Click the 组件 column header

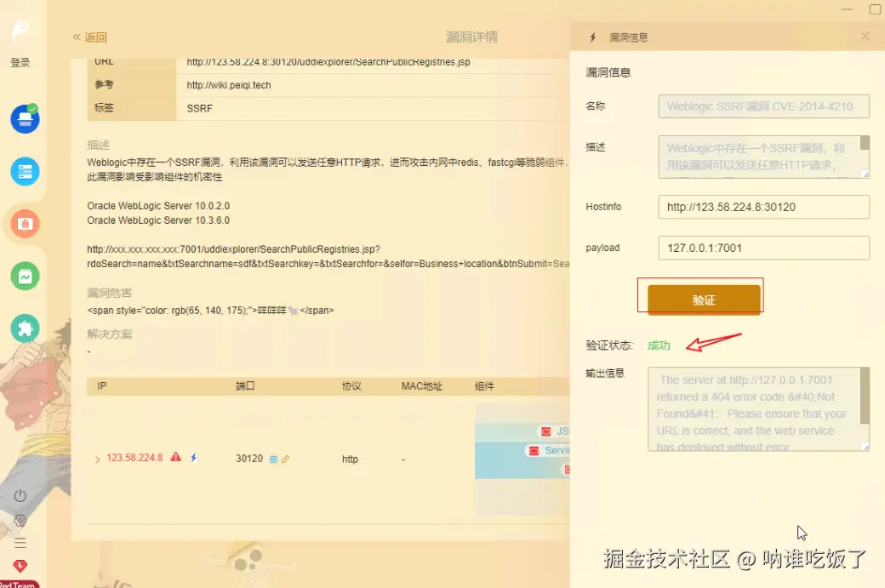click(x=484, y=386)
